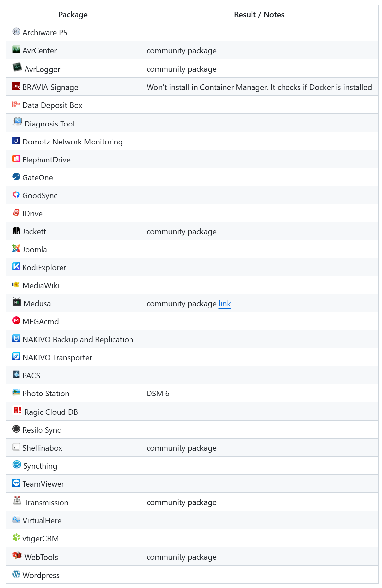Click the AvrCenter waveform icon
Image resolution: width=382 pixels, height=588 pixels.
tap(16, 50)
